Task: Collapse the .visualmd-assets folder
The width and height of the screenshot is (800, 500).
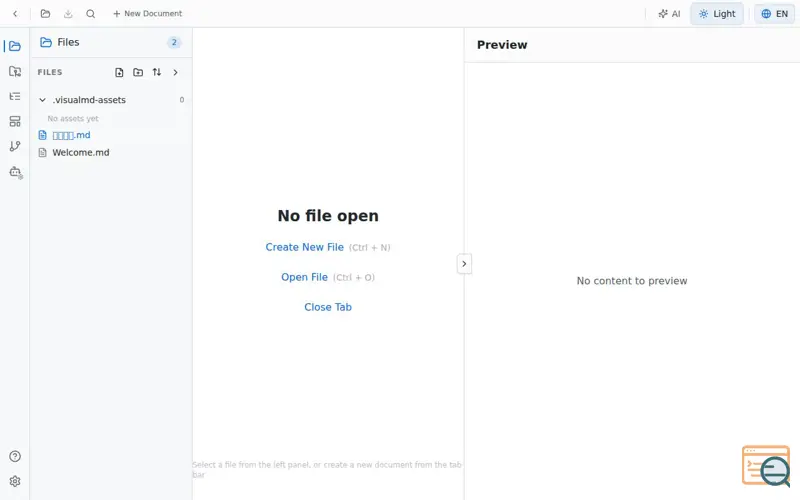Action: (42, 100)
